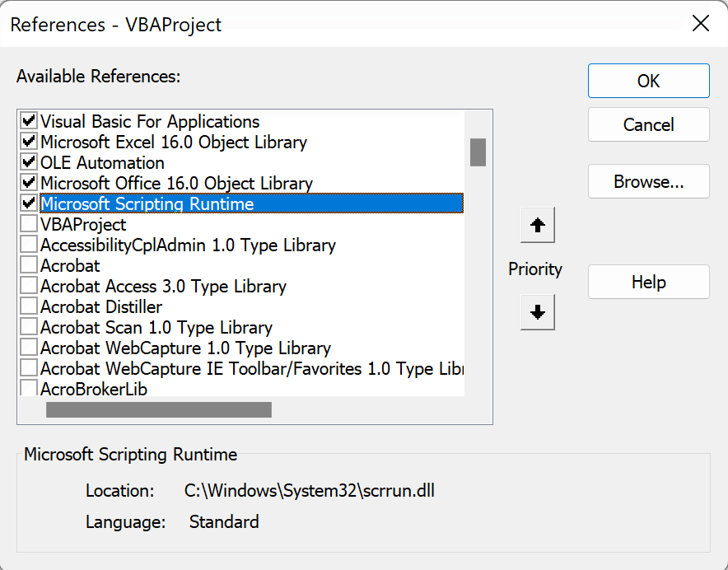Select Acrobat WebCapture 1.0 Type Library item
This screenshot has width=728, height=570.
186,348
